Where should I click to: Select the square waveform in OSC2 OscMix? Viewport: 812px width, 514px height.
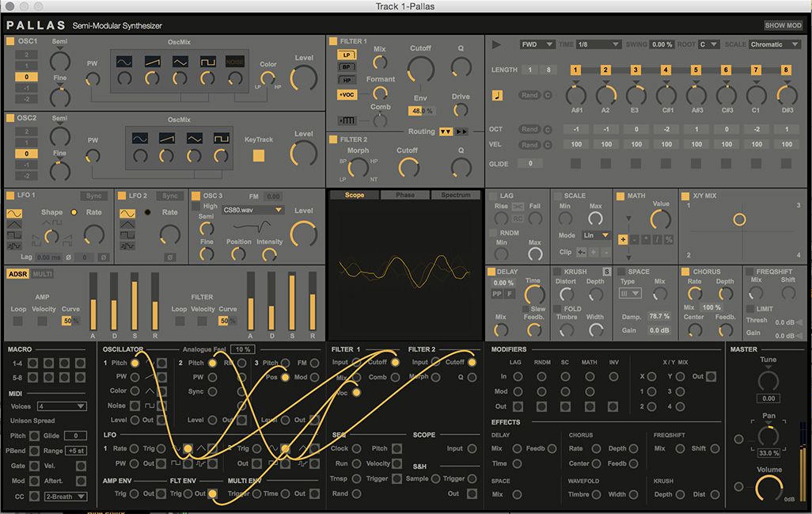(221, 138)
